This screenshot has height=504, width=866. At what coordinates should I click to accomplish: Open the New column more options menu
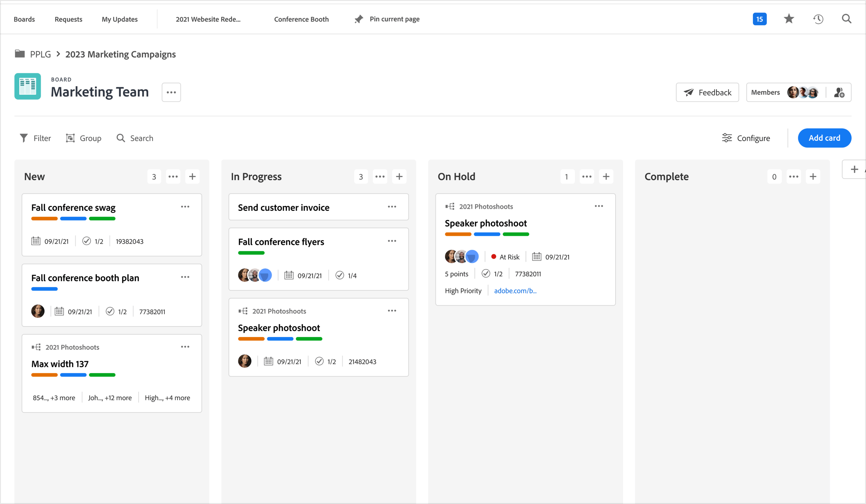[x=173, y=176]
